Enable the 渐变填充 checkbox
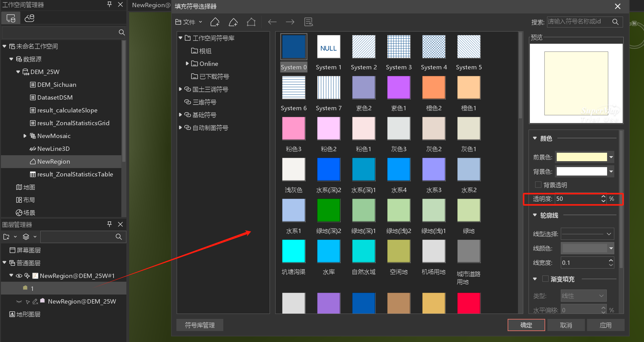644x342 pixels. [545, 279]
